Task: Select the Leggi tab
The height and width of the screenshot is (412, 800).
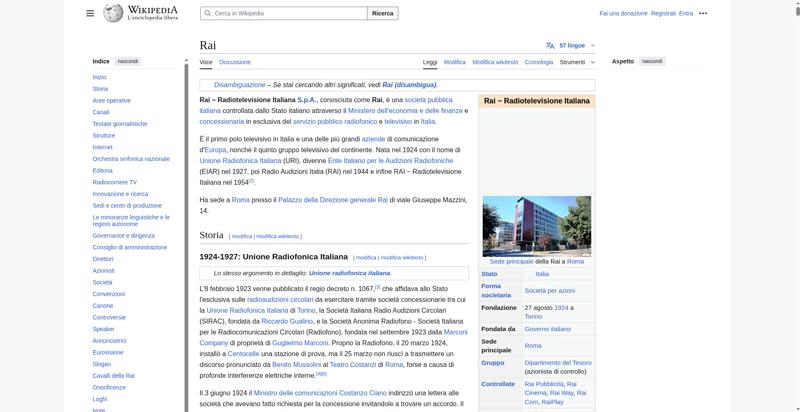Action: pos(430,62)
